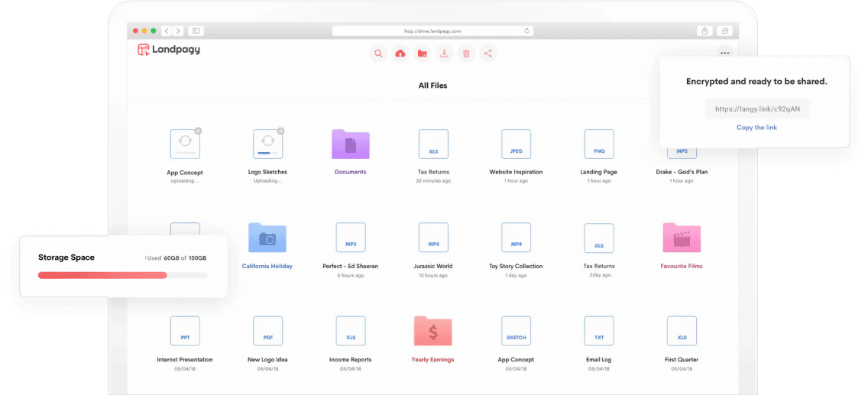Open the purple Documents folder
Viewport: 868px width, 395px height.
pos(350,144)
